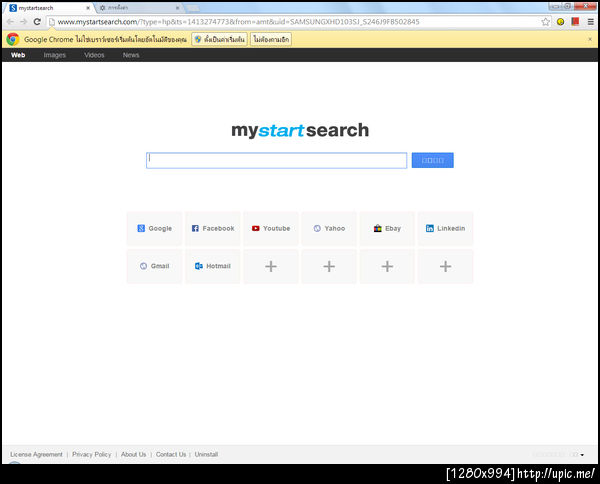Open the Youtube shortcut tile
The height and width of the screenshot is (484, 600).
tap(271, 228)
